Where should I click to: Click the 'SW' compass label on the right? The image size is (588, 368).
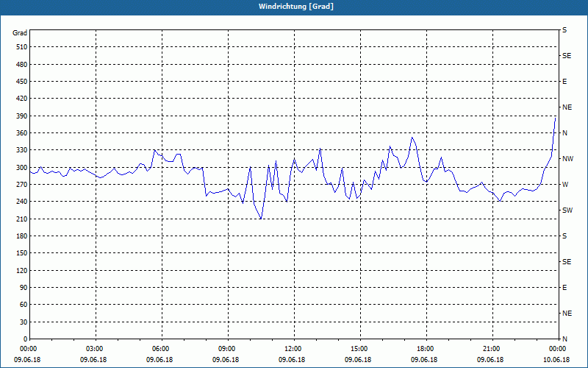[567, 210]
